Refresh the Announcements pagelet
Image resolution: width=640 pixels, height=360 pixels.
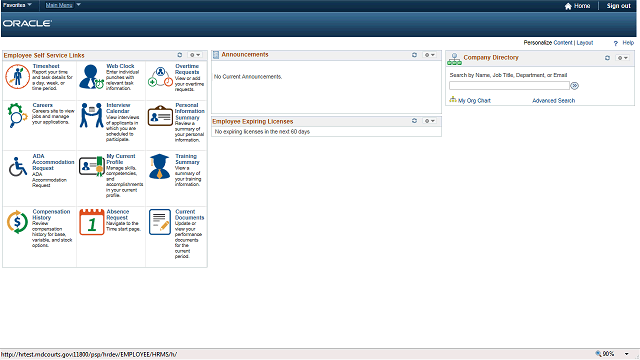[414, 55]
